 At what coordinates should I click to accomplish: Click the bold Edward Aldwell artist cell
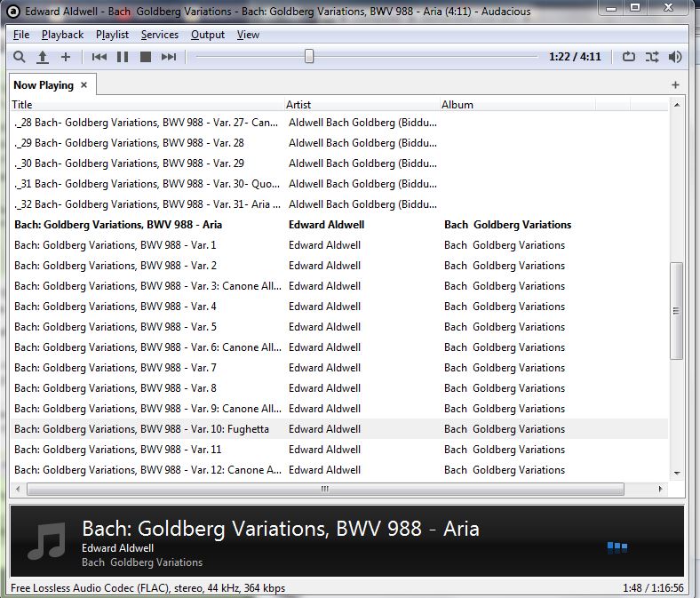326,225
